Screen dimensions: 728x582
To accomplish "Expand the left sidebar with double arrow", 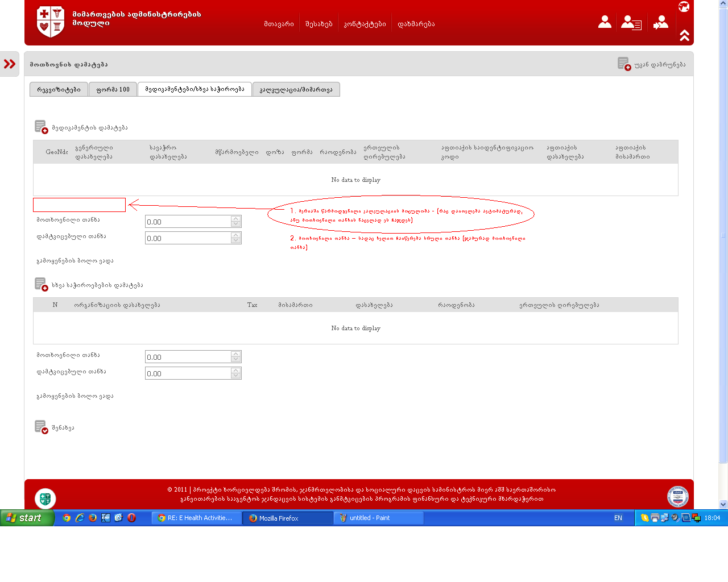I will 10,64.
